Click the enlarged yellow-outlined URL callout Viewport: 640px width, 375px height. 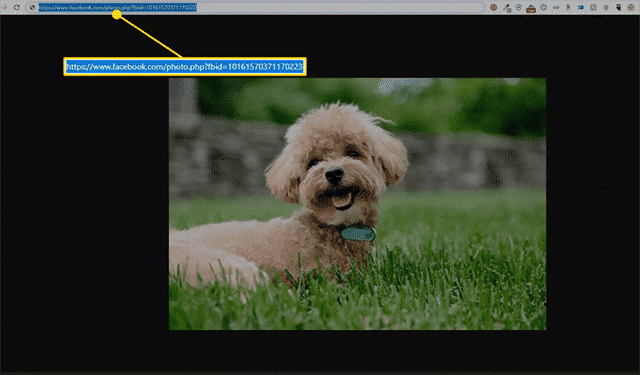coord(185,67)
